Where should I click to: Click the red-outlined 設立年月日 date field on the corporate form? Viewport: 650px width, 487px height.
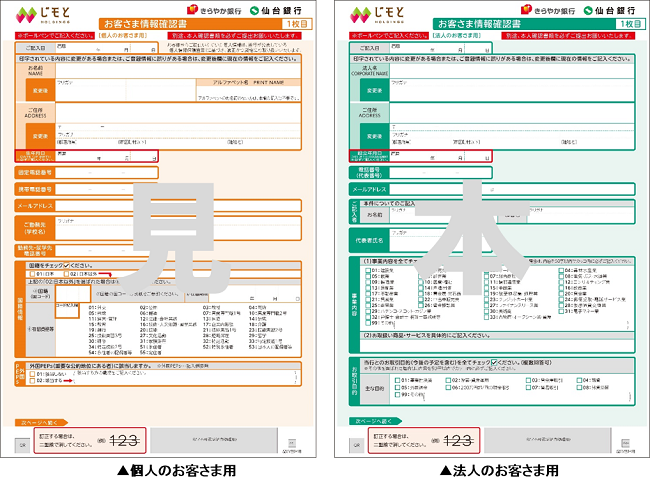point(440,156)
